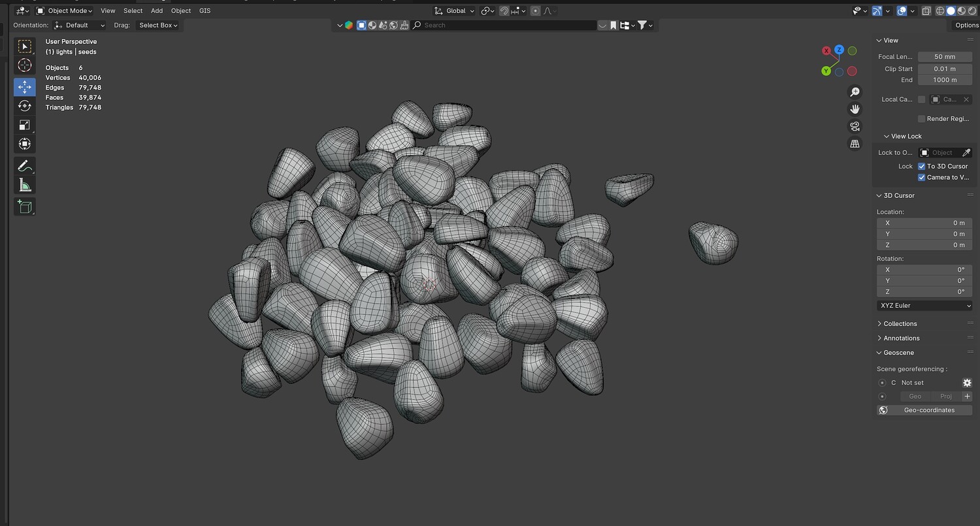980x526 pixels.
Task: Uncheck Lock Camera to View
Action: coord(922,178)
